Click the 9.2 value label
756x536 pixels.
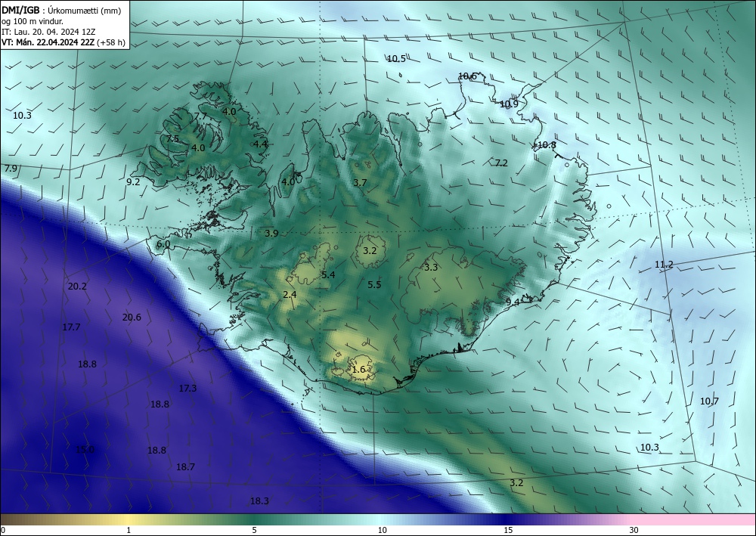click(133, 182)
